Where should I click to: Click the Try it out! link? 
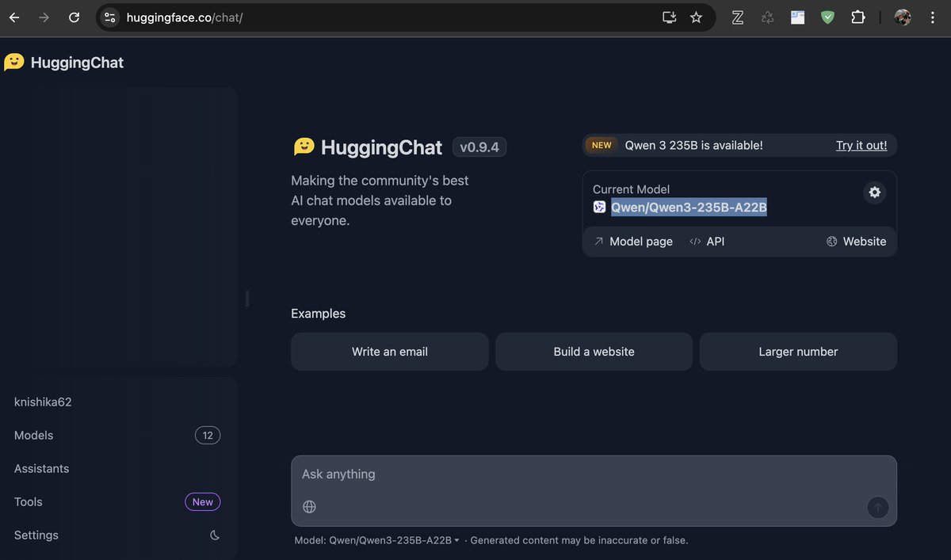coord(861,145)
